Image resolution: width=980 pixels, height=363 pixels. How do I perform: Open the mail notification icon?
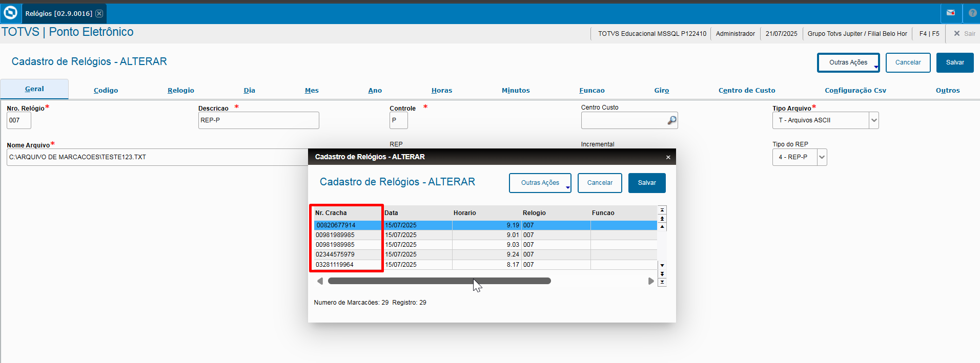[x=951, y=13]
